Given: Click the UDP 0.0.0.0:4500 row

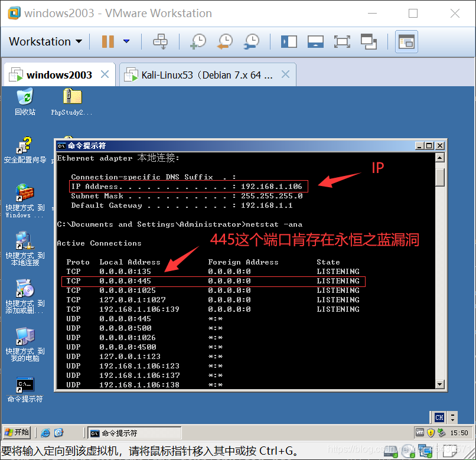Looking at the screenshot, I should 145,347.
